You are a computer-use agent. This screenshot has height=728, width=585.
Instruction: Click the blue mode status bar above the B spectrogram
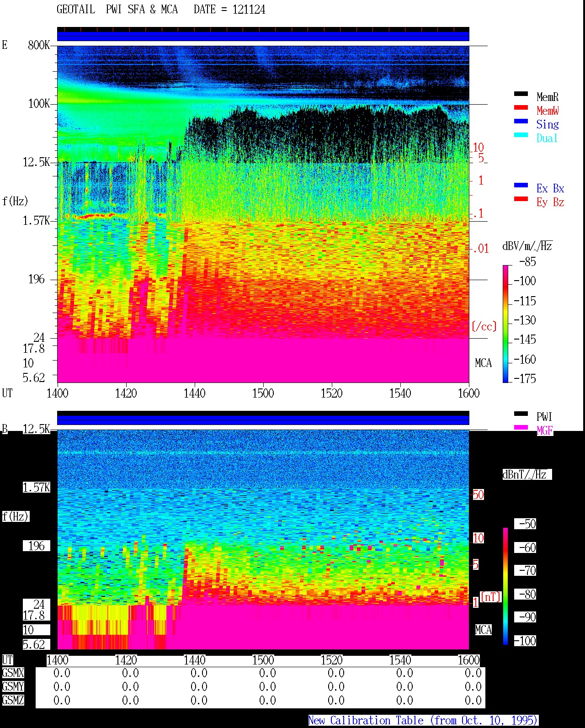pos(263,420)
